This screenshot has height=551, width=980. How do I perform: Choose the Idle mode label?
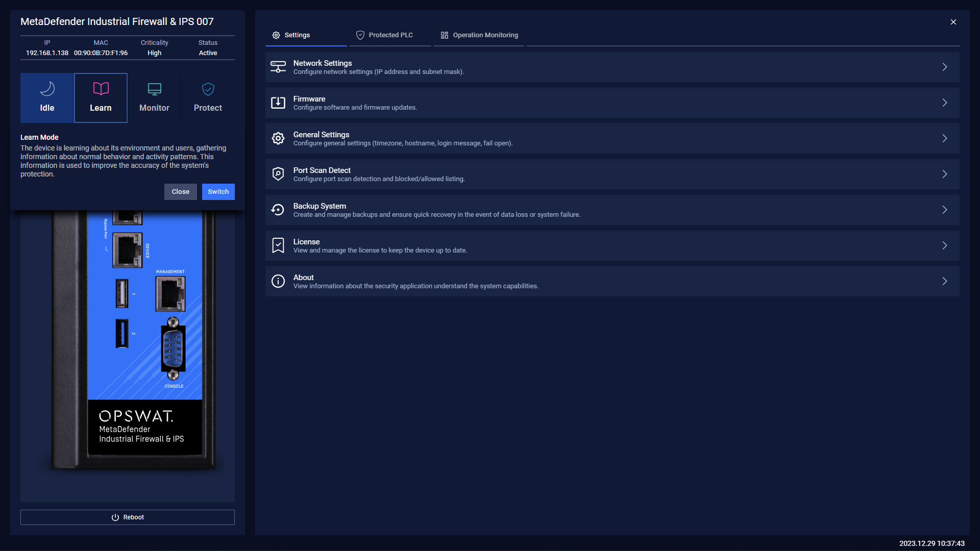[x=47, y=108]
